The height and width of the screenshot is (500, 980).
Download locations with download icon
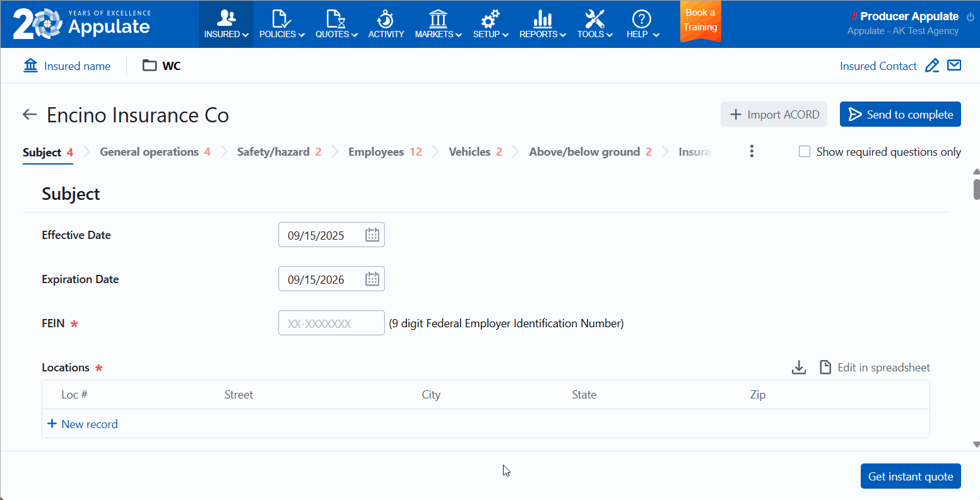pos(799,367)
